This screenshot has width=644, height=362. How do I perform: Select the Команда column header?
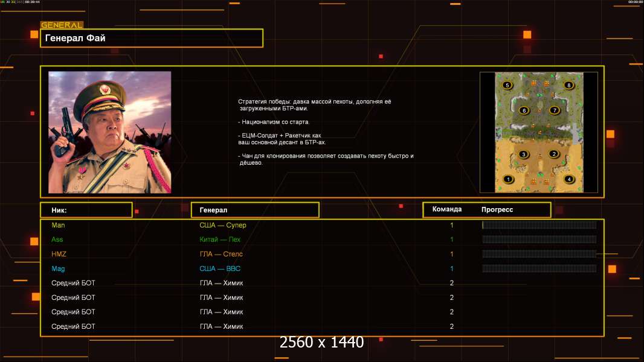(x=448, y=209)
